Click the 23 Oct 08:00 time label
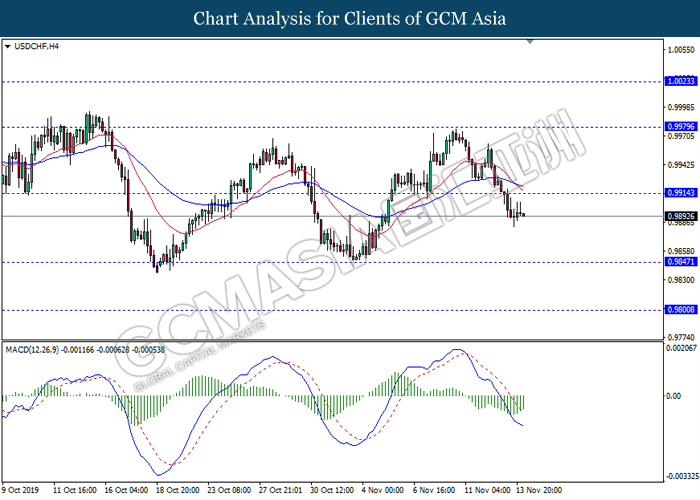Image resolution: width=700 pixels, height=500 pixels. tap(229, 490)
